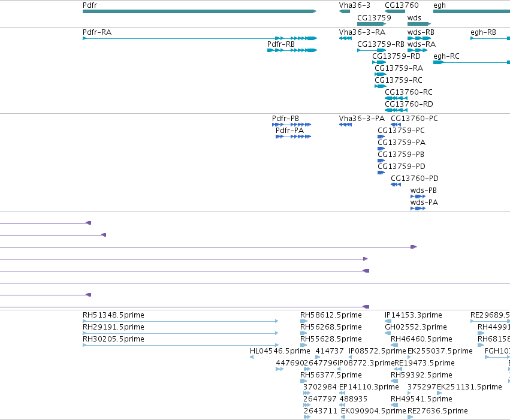Viewport: 510px width, 420px height.
Task: Select the long teal Pdfr gene bar
Action: (x=200, y=11)
